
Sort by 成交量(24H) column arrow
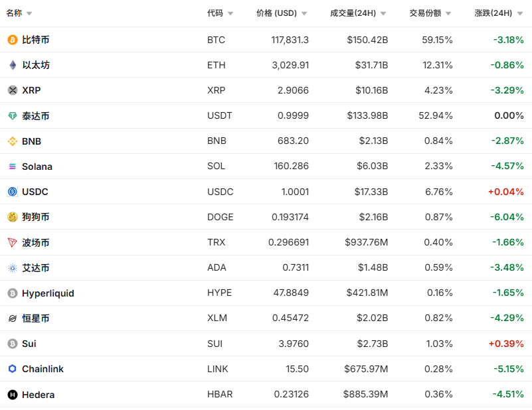click(x=383, y=13)
